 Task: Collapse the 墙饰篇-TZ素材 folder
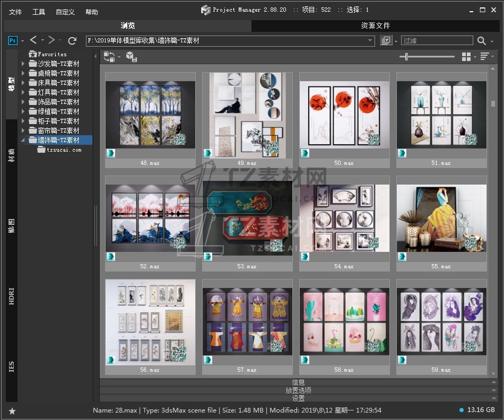coord(23,140)
